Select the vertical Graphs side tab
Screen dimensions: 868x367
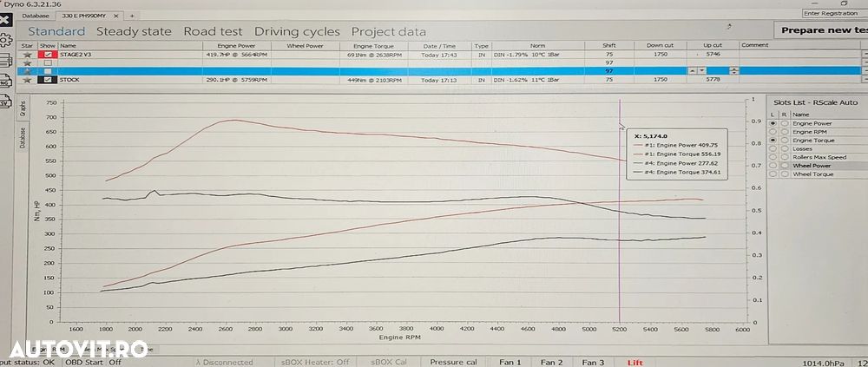(x=23, y=108)
